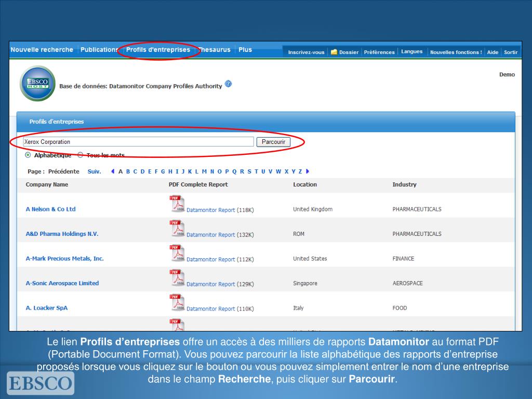Image resolution: width=532 pixels, height=399 pixels.
Task: Click the PDF Complete Report column header
Action: pos(198,184)
